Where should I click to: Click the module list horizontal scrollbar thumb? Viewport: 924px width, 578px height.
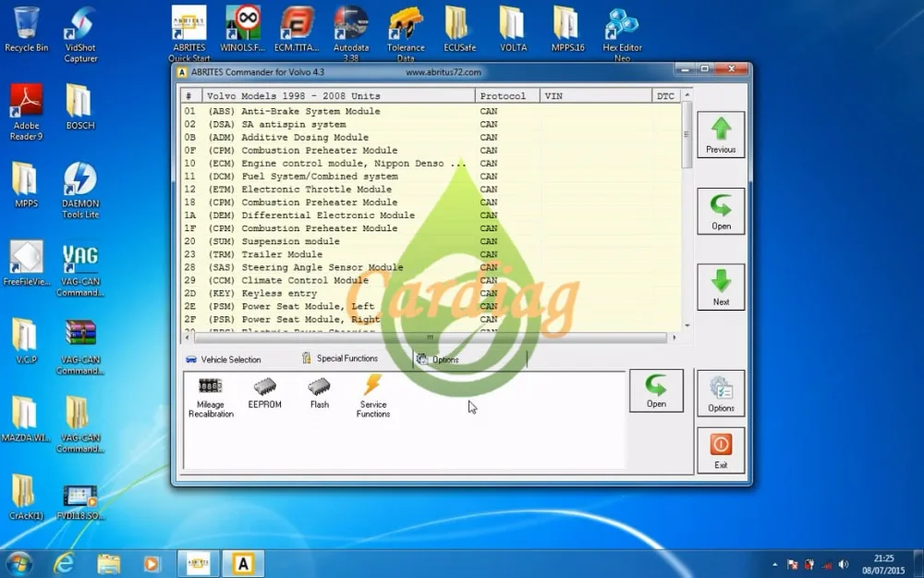click(431, 338)
